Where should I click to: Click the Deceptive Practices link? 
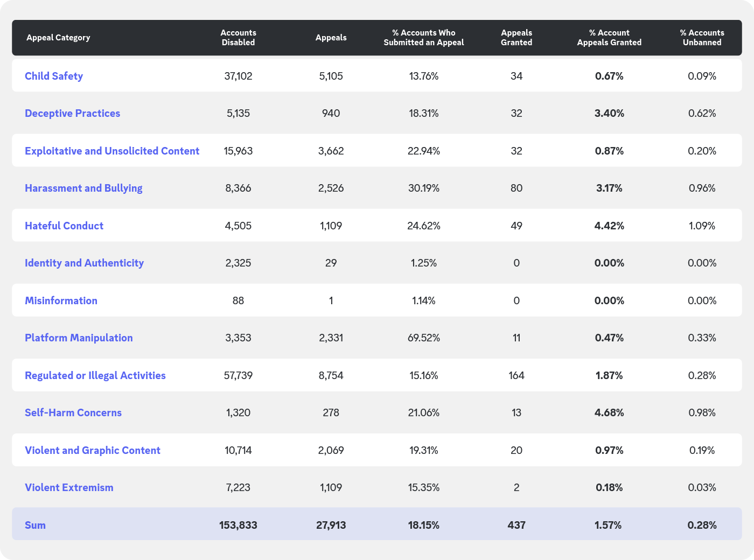pyautogui.click(x=72, y=113)
